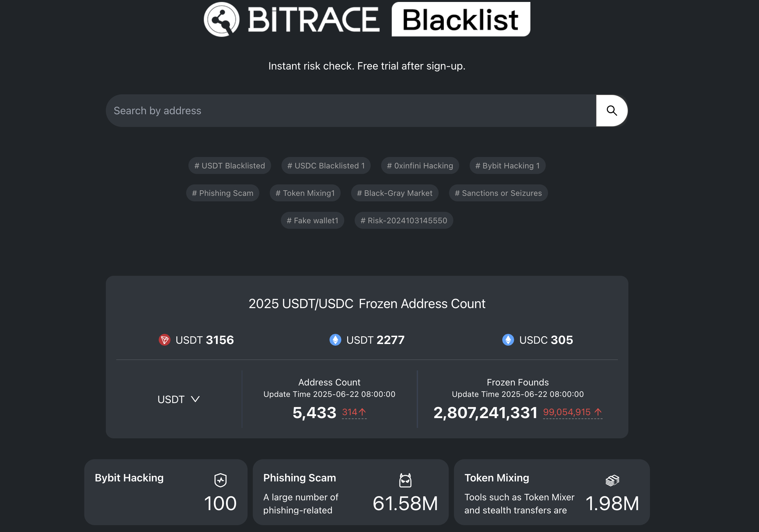
Task: Focus the Search by address field
Action: tap(351, 111)
